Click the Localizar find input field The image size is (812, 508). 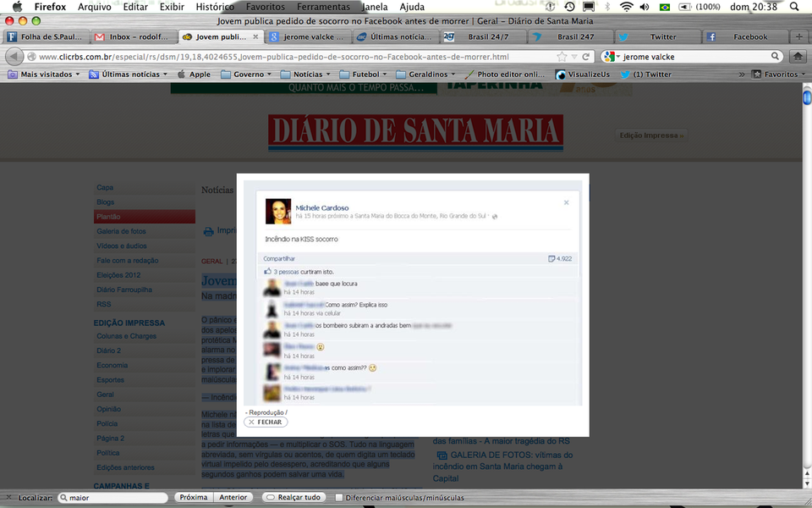(x=112, y=498)
